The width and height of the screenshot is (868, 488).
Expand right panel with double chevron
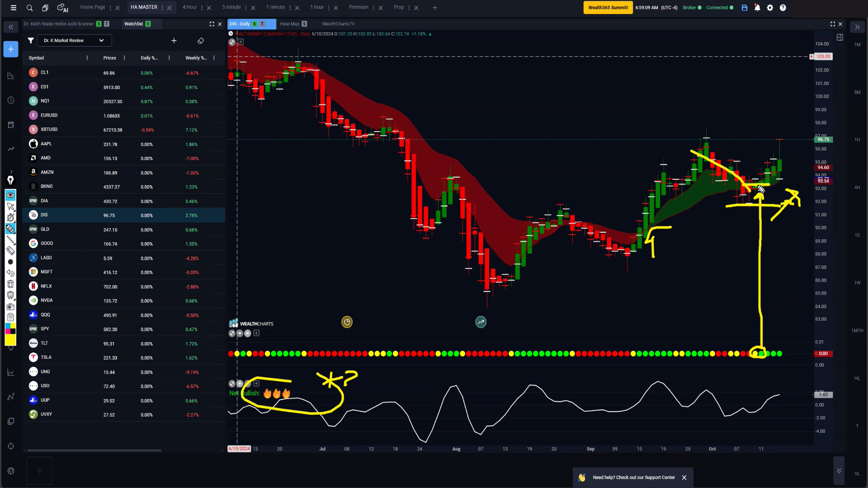coord(857,27)
